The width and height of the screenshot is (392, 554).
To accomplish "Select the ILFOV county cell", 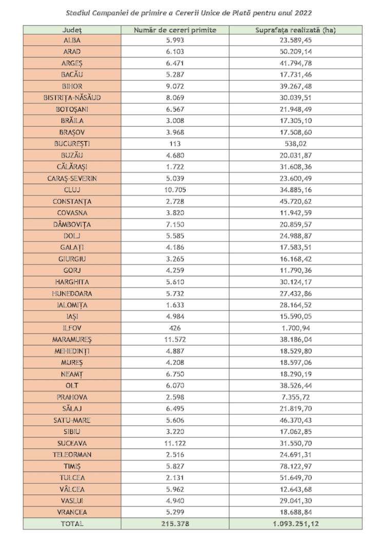I will click(x=72, y=328).
